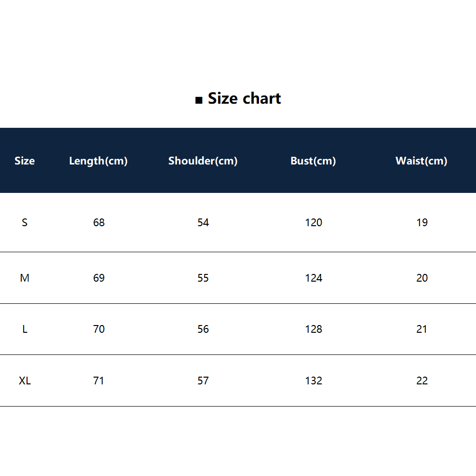Click waist value 22 for size XL
The width and height of the screenshot is (476, 476).
[422, 381]
